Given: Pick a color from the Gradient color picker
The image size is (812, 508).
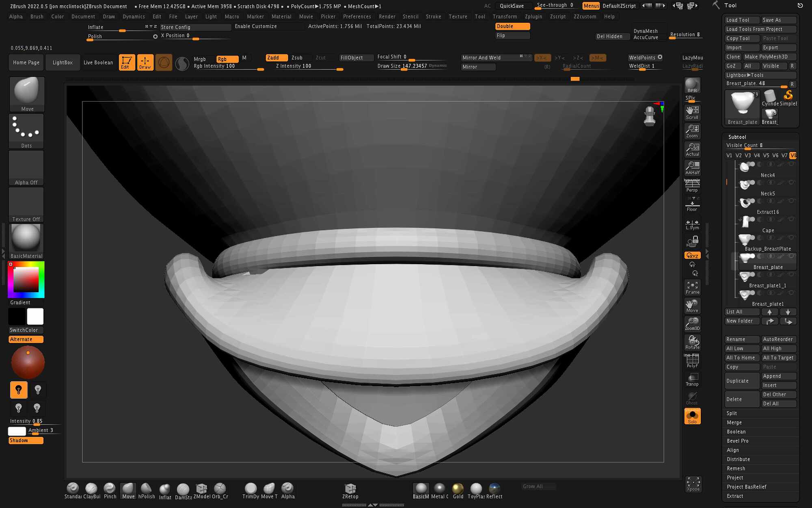Looking at the screenshot, I should click(26, 279).
